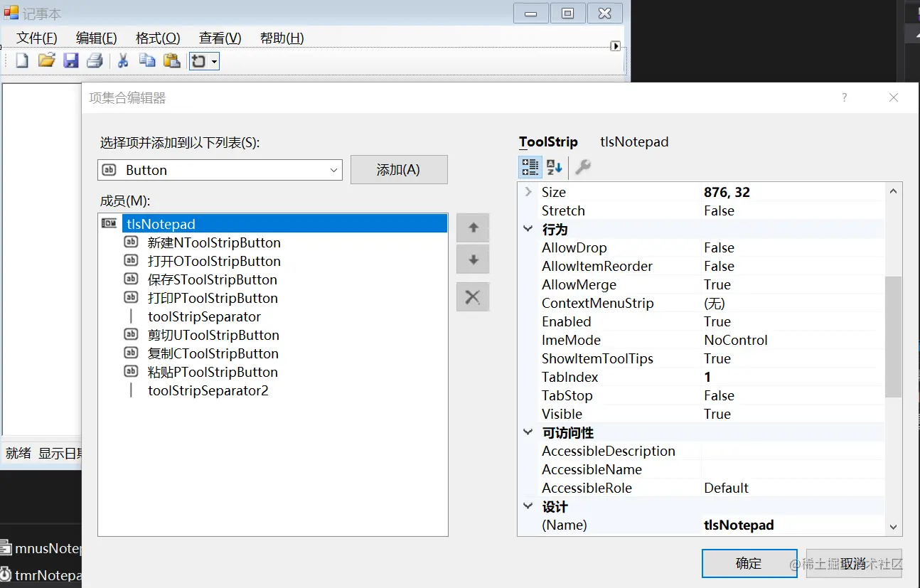920x588 pixels.
Task: Confirm changes with the 确定 button
Action: pyautogui.click(x=749, y=562)
